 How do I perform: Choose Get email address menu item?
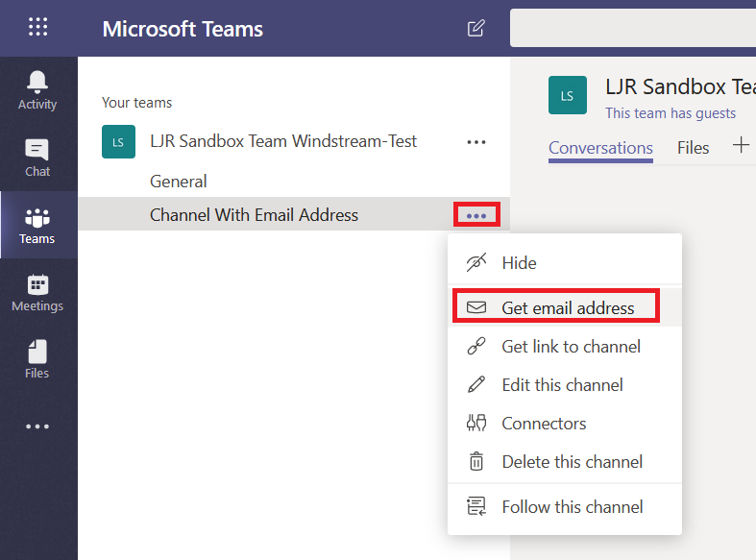click(565, 307)
